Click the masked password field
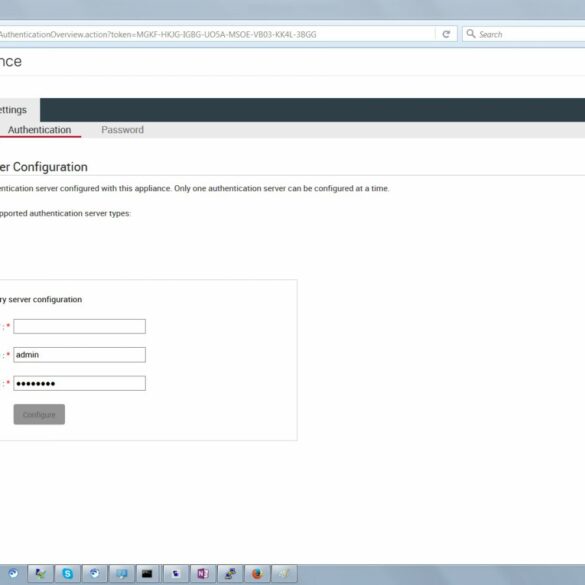 [x=79, y=383]
